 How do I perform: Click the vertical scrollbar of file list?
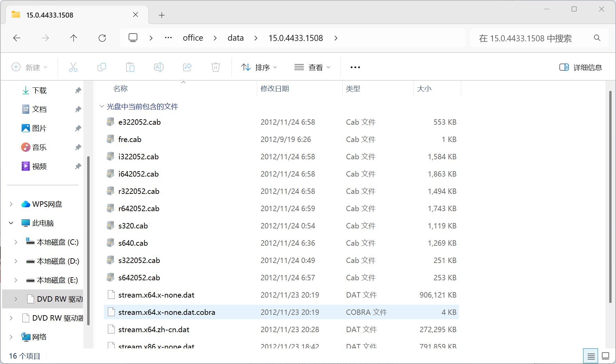(x=610, y=197)
